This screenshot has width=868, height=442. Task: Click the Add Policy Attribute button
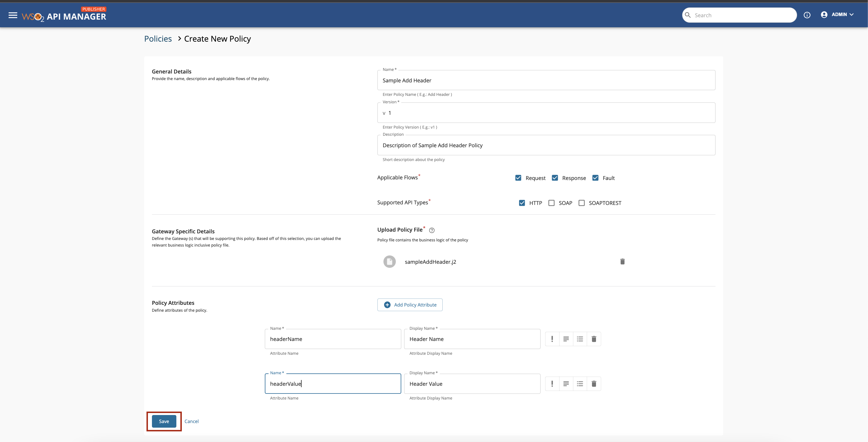[x=410, y=305]
